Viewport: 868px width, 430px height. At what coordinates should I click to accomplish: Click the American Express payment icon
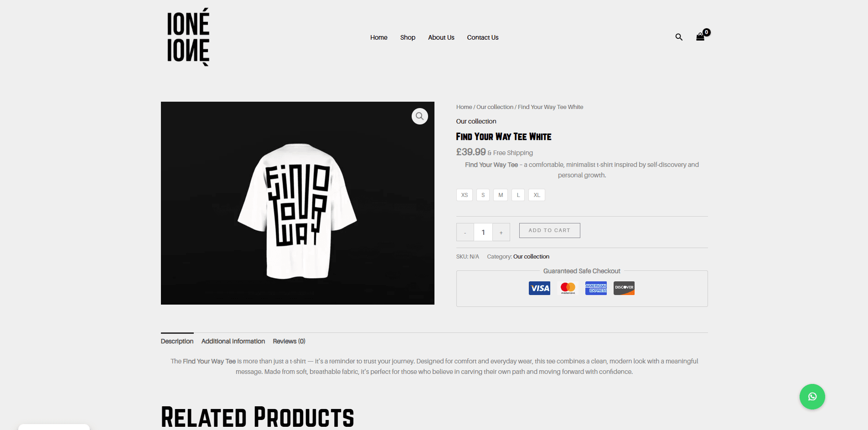(x=596, y=288)
